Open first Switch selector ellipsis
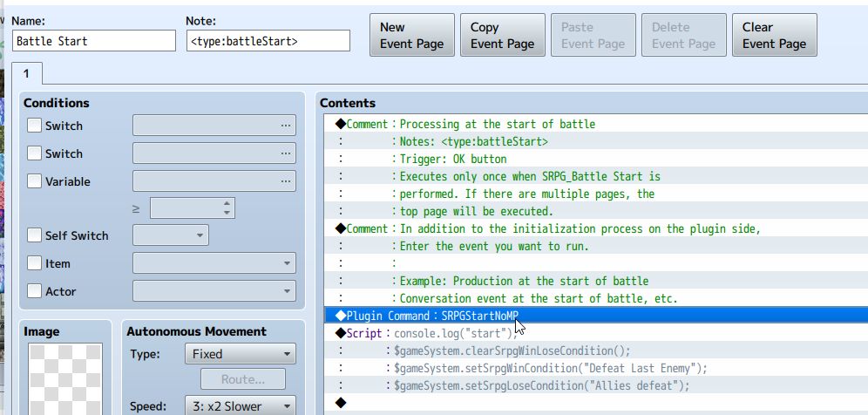This screenshot has height=415, width=868. pyautogui.click(x=285, y=126)
